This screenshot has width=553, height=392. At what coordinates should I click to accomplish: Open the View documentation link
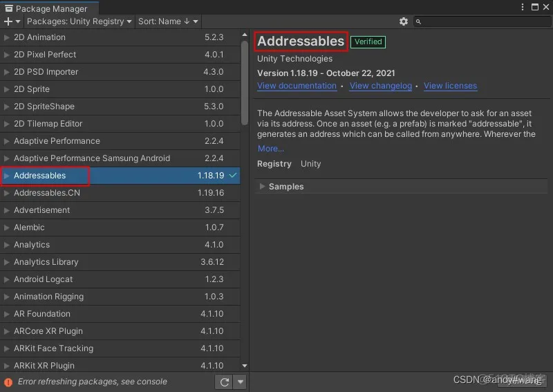(x=297, y=86)
